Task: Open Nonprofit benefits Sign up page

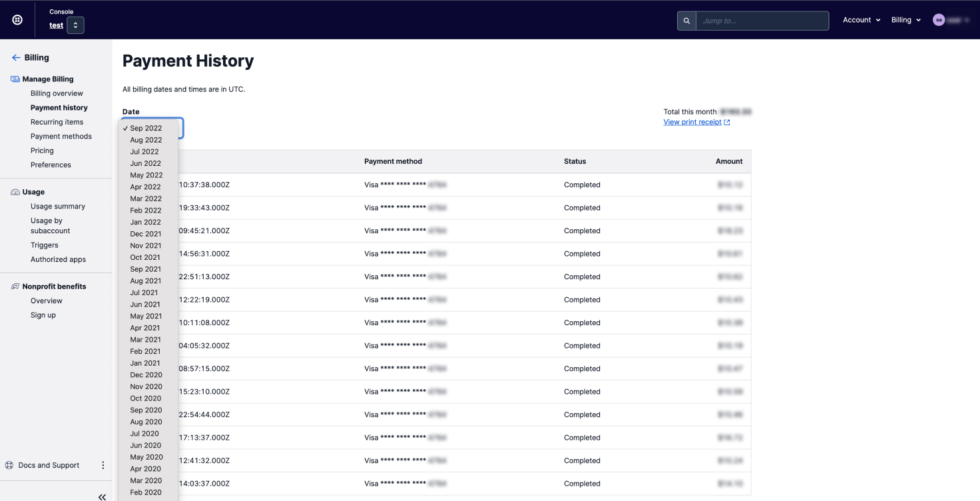Action: (43, 315)
